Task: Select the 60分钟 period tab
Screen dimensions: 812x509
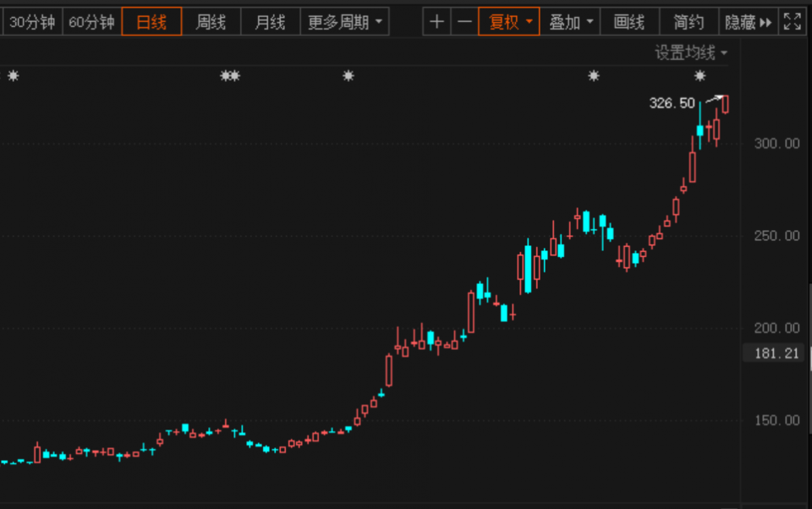Action: point(91,22)
